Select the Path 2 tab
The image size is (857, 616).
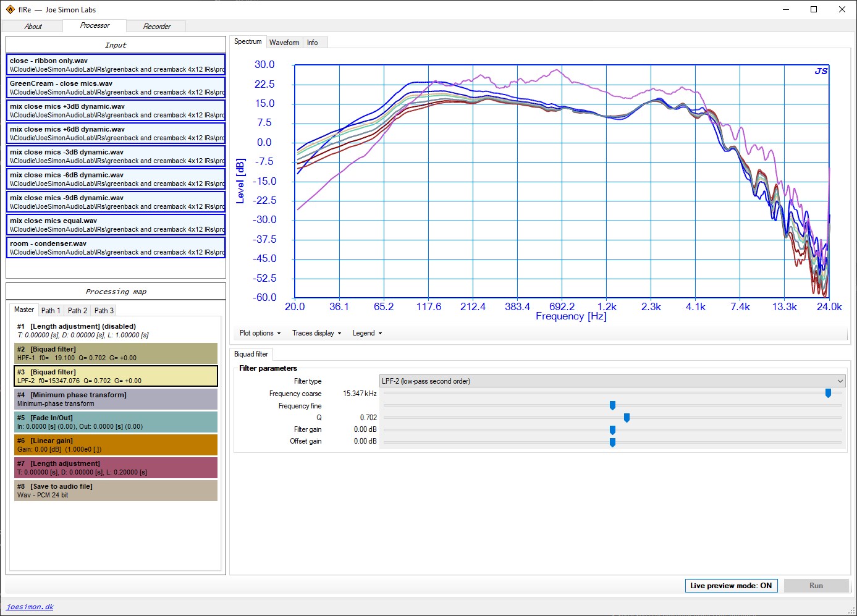point(77,311)
